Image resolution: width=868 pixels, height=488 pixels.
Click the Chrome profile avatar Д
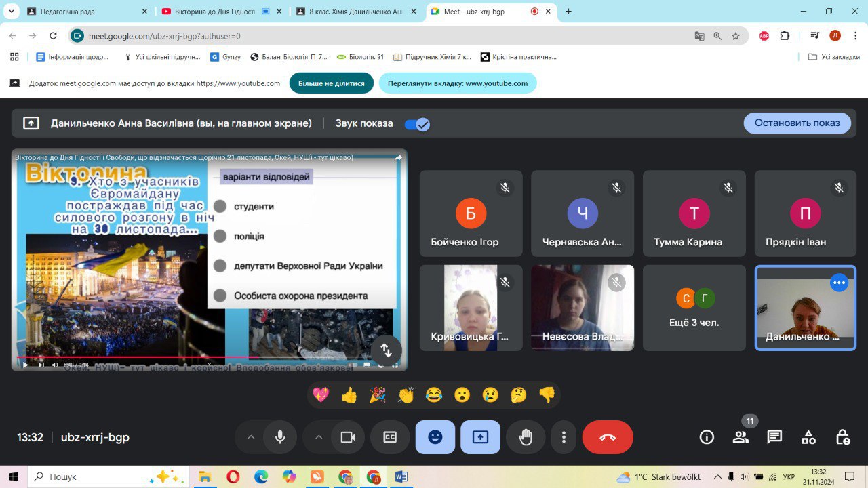click(835, 36)
